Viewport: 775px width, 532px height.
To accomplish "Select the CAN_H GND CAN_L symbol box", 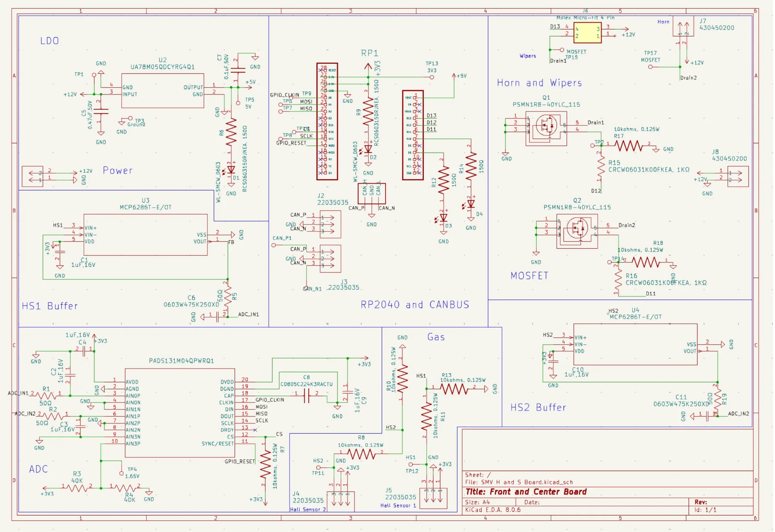I will (372, 194).
